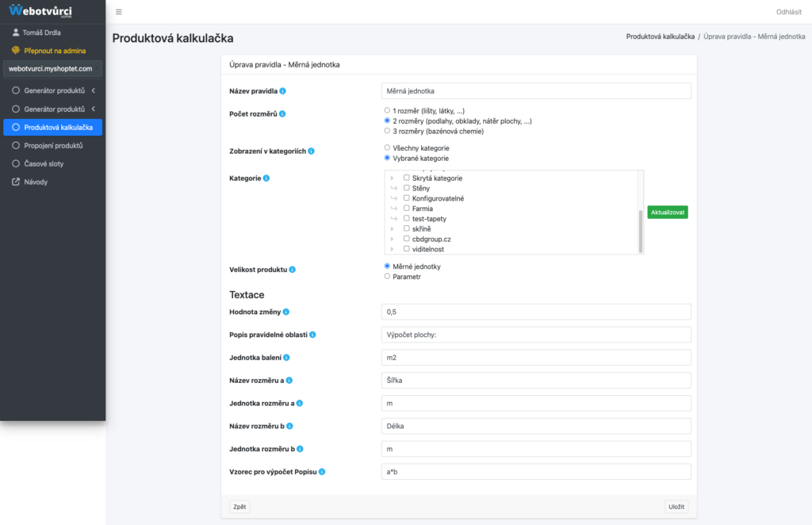Screen dimensions: 812x525
Task: Click info icon next to Jednotka rozměru b
Action: click(300, 449)
